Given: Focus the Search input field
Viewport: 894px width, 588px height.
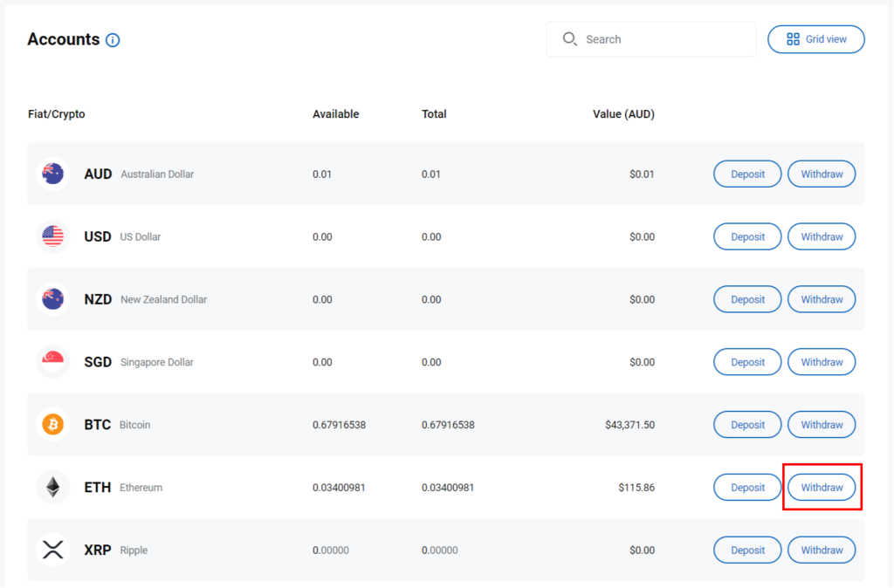Looking at the screenshot, I should (x=664, y=39).
